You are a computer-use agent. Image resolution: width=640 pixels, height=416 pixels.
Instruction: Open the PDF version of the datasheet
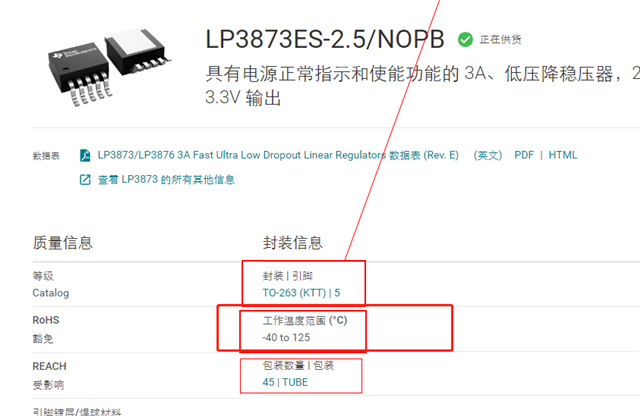(x=524, y=155)
